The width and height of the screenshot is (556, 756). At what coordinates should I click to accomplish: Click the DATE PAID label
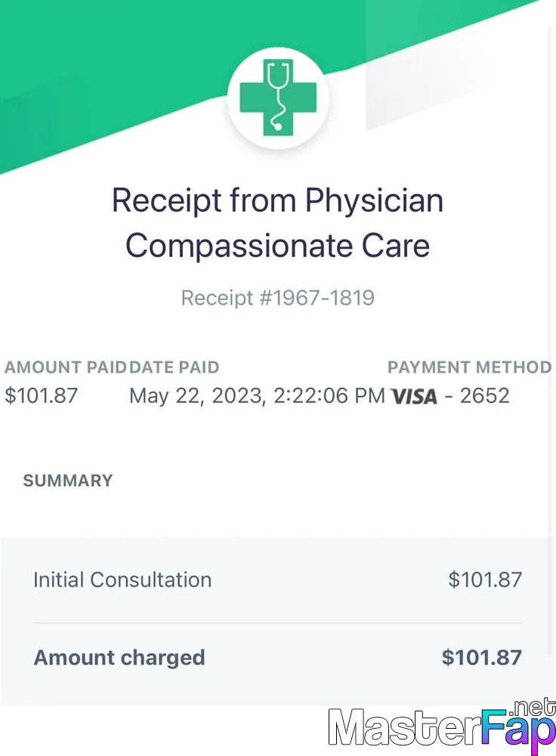(174, 367)
